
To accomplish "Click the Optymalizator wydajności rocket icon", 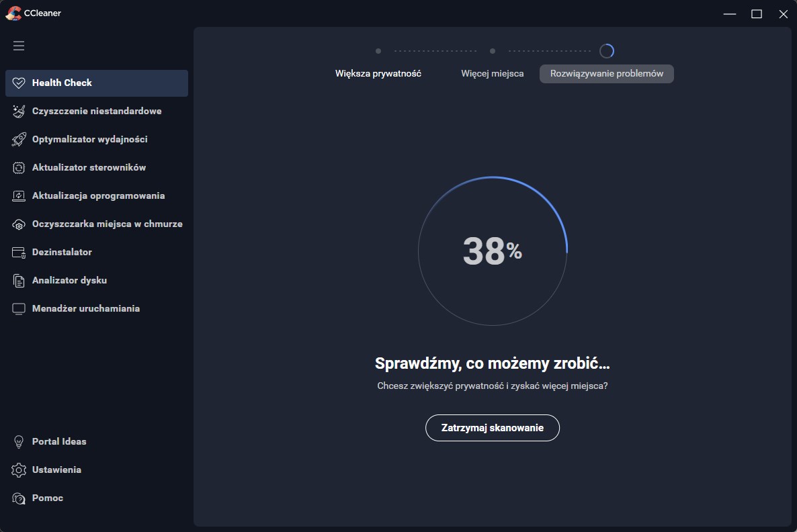I will 19,139.
